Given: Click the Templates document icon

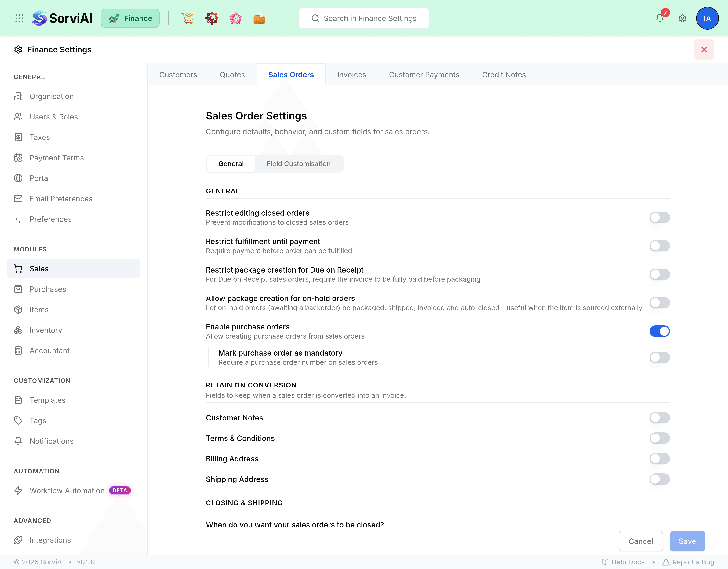Looking at the screenshot, I should click(18, 400).
